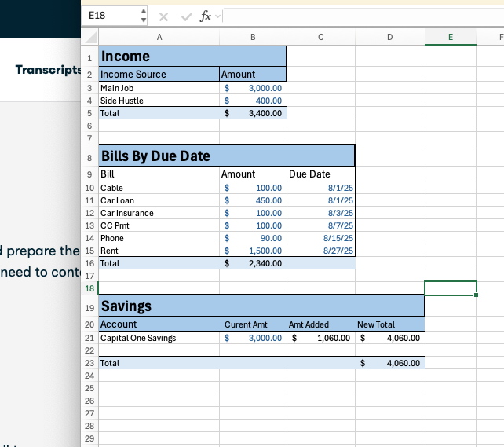Image resolution: width=504 pixels, height=447 pixels.
Task: Select the Main Job cell
Action: (159, 88)
